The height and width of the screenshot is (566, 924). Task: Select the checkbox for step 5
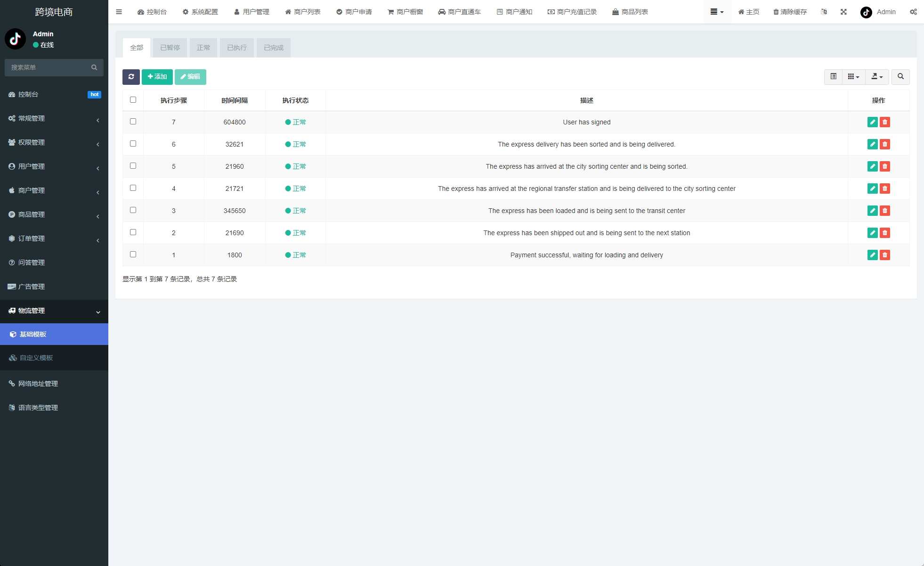133,166
